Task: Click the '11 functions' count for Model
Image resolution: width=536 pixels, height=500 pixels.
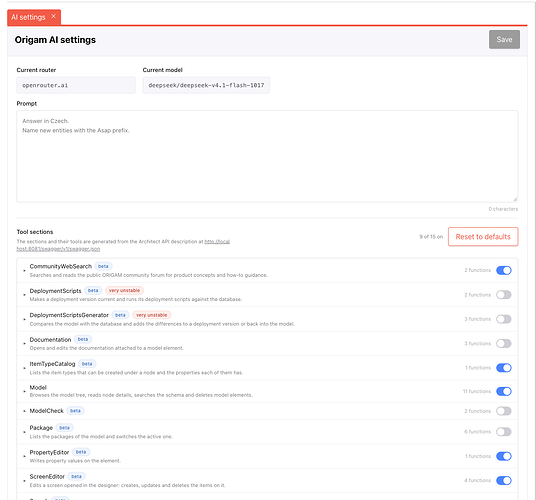Action: [477, 391]
